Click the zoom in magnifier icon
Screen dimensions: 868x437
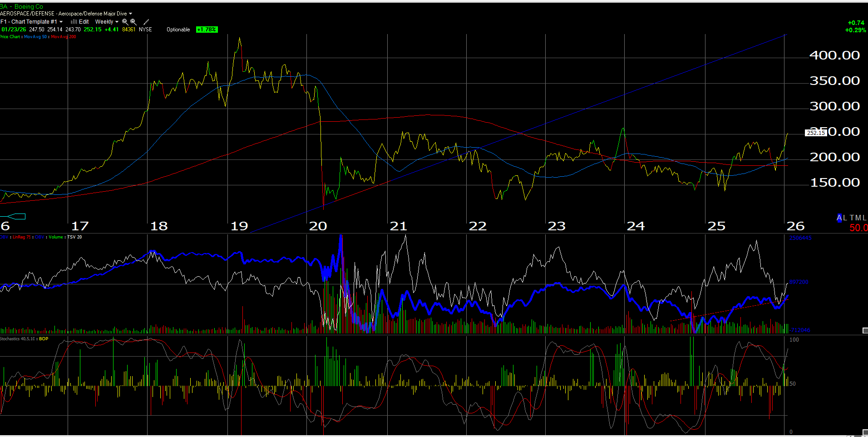pos(125,22)
